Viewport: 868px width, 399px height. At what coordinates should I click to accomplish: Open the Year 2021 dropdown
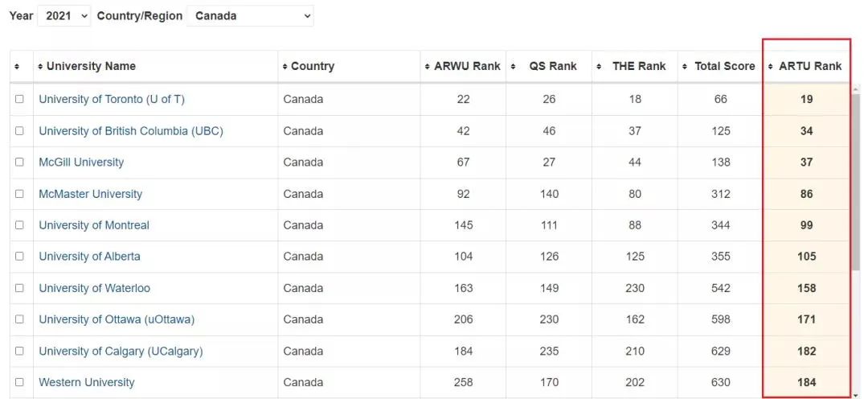point(63,15)
